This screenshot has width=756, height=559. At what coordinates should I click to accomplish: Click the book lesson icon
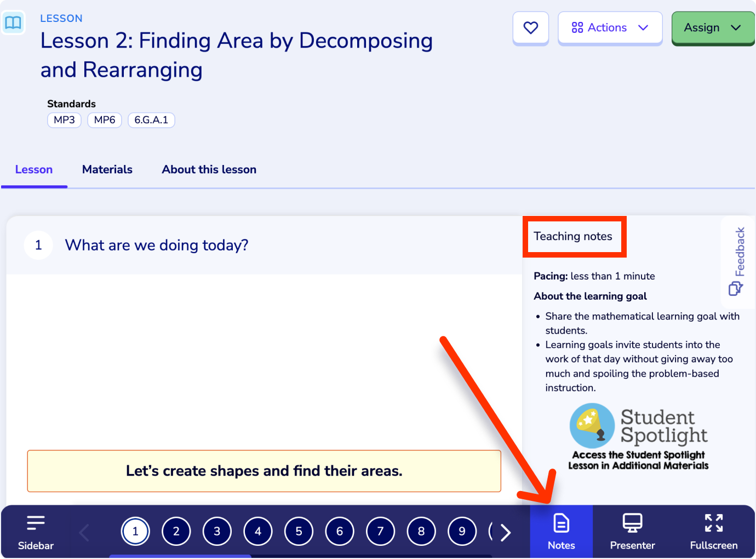[13, 23]
